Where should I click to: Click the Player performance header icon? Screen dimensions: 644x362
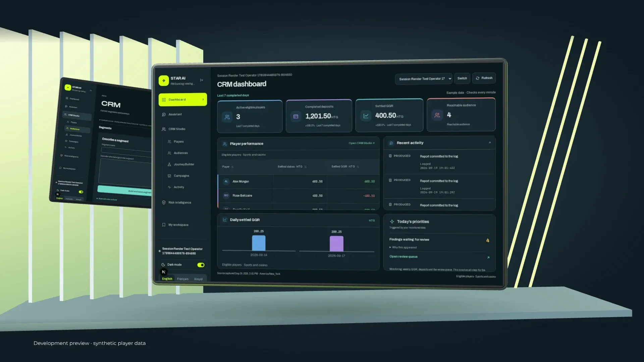[x=225, y=144]
